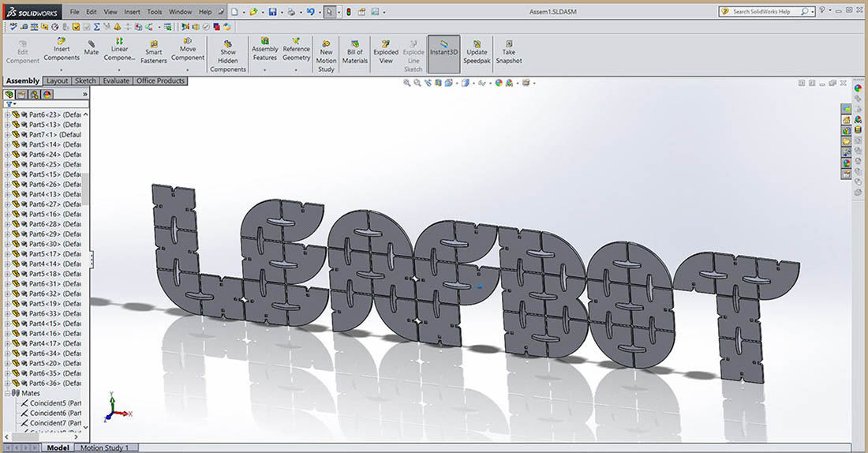Click the Zoom to Area icon
Image resolution: width=868 pixels, height=453 pixels.
417,83
